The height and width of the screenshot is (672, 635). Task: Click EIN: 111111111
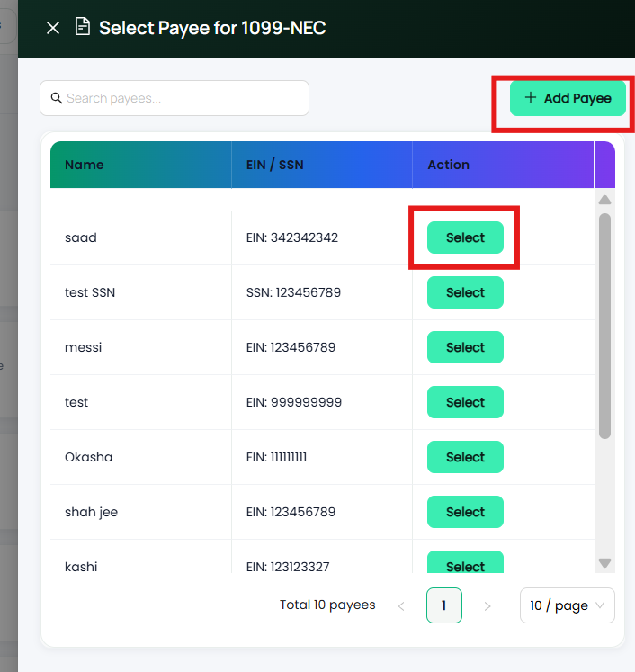coord(276,457)
